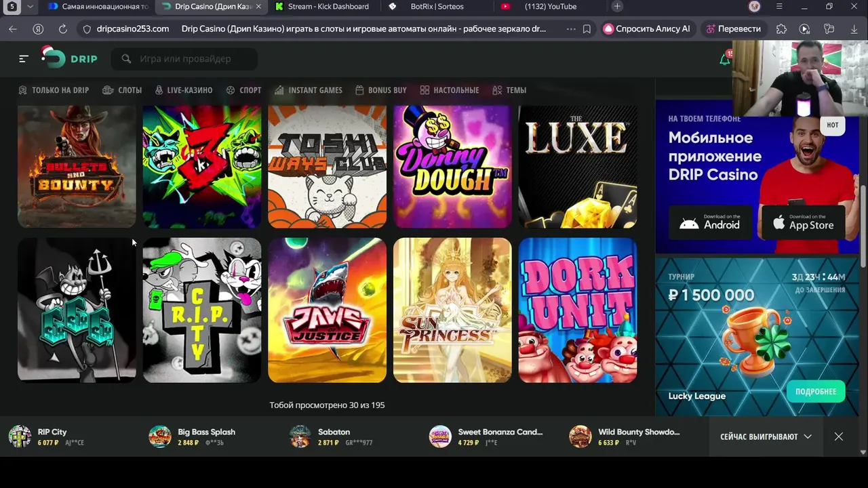The width and height of the screenshot is (868, 488).
Task: Open the Toshi Ways Club game
Action: [327, 167]
